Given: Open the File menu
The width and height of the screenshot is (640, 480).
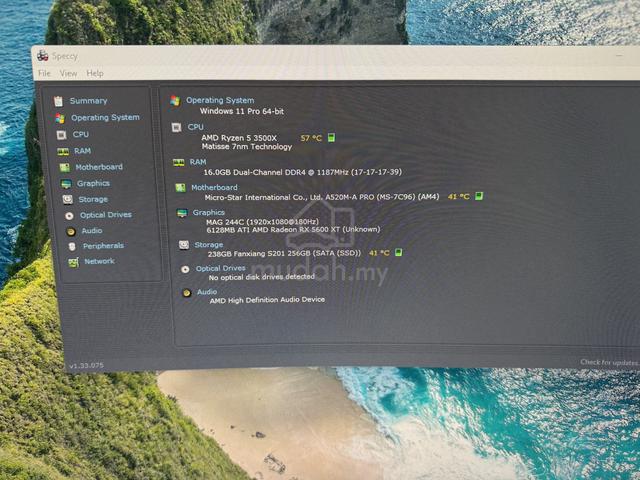Looking at the screenshot, I should pos(44,73).
